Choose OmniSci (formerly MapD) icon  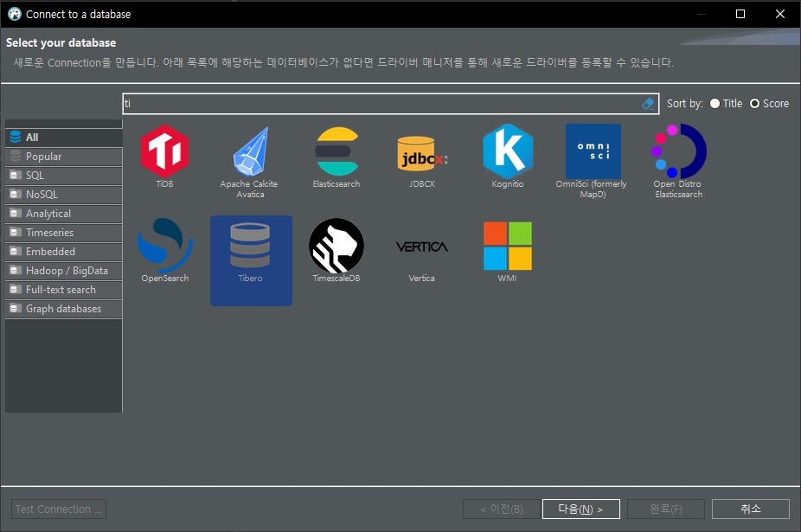click(593, 151)
